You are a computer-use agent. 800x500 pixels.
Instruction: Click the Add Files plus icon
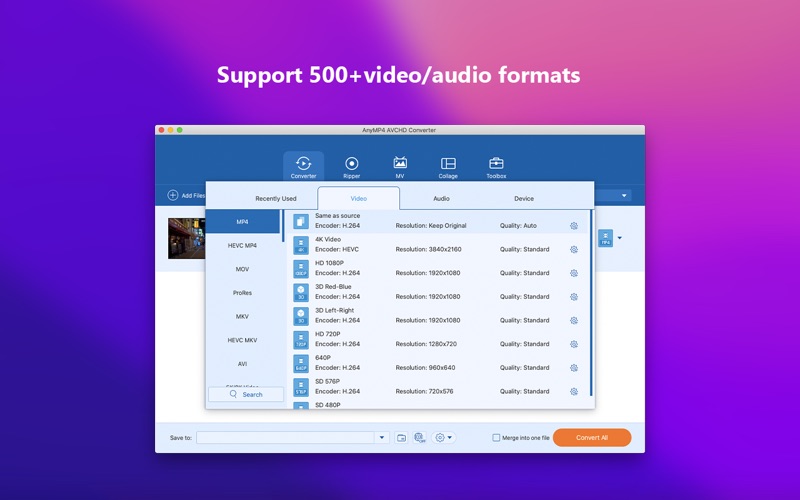click(173, 195)
